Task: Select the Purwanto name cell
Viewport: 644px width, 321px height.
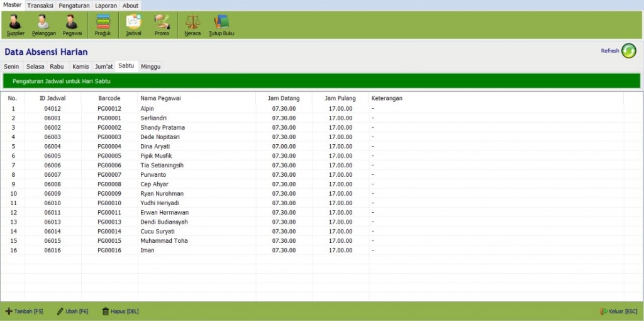Action: pos(197,175)
